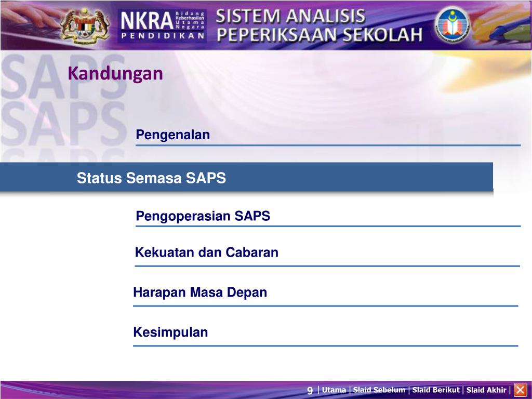Click the Malaysian coat of arms logo
Viewport: 532px width, 399px height.
coord(85,26)
